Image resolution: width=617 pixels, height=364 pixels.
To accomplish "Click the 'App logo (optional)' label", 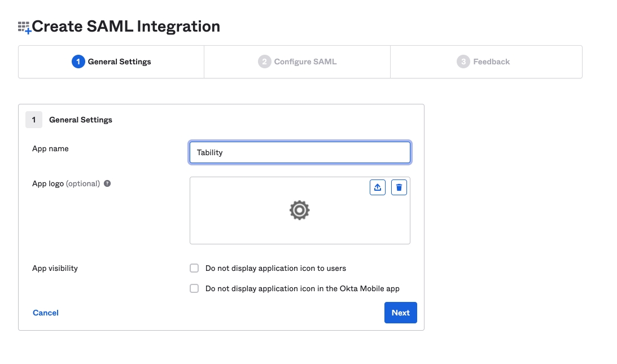I will tap(66, 183).
